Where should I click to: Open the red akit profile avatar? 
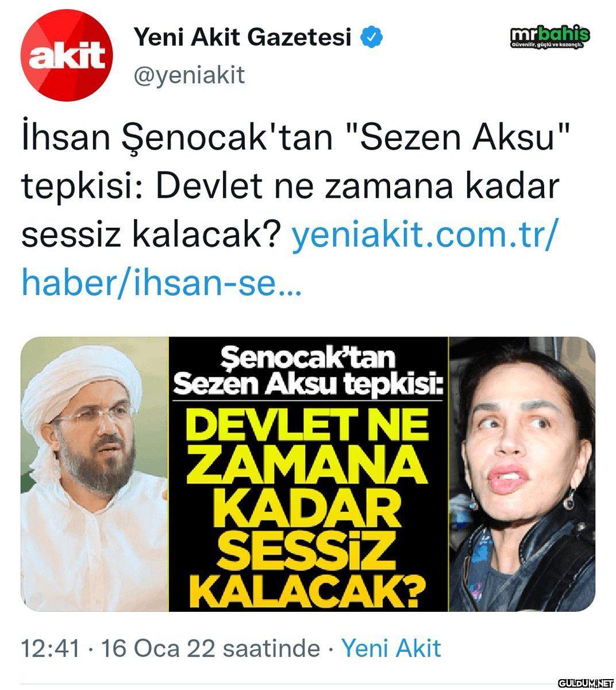pos(67,56)
